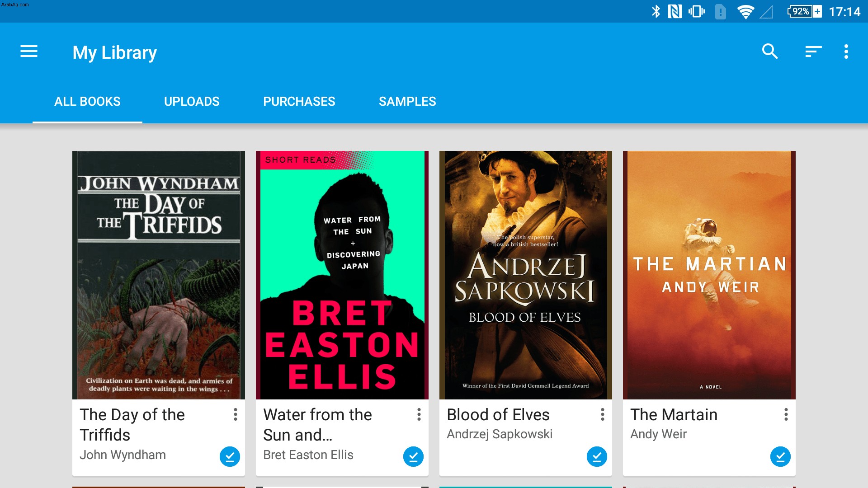The width and height of the screenshot is (868, 488).
Task: Switch to the SAMPLES tab
Action: coord(407,101)
